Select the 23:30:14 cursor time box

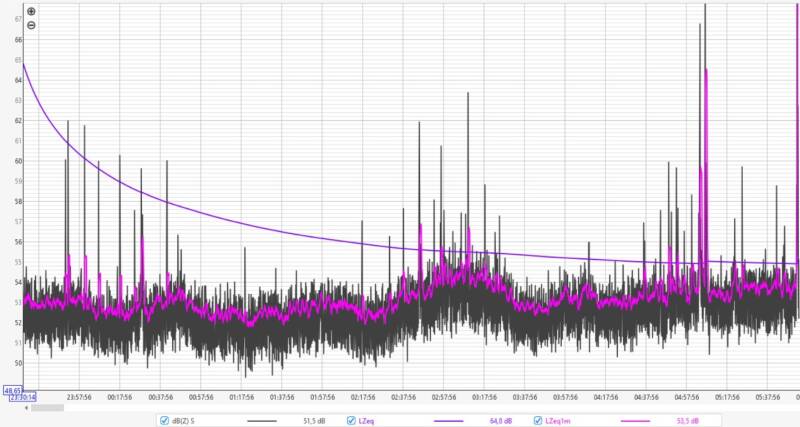pos(23,397)
